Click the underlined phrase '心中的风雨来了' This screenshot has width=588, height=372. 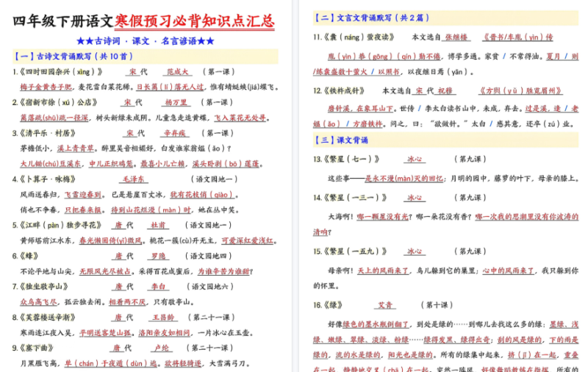coord(508,271)
